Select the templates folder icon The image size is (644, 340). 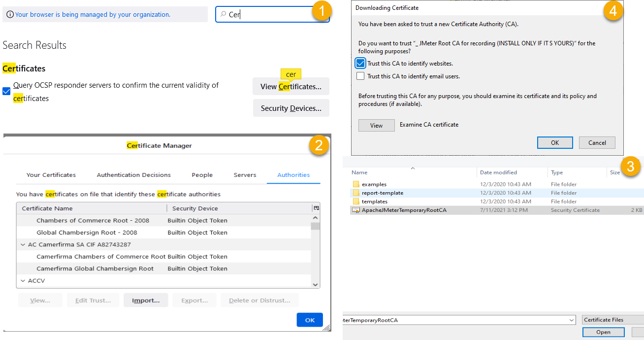click(356, 202)
